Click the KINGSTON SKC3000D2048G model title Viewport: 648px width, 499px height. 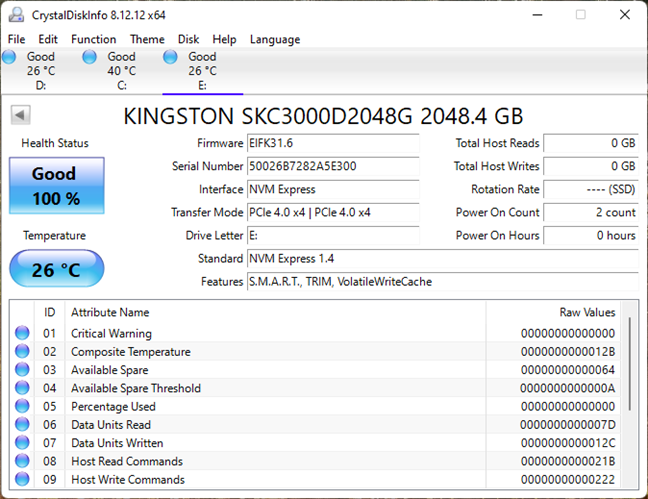(x=323, y=116)
